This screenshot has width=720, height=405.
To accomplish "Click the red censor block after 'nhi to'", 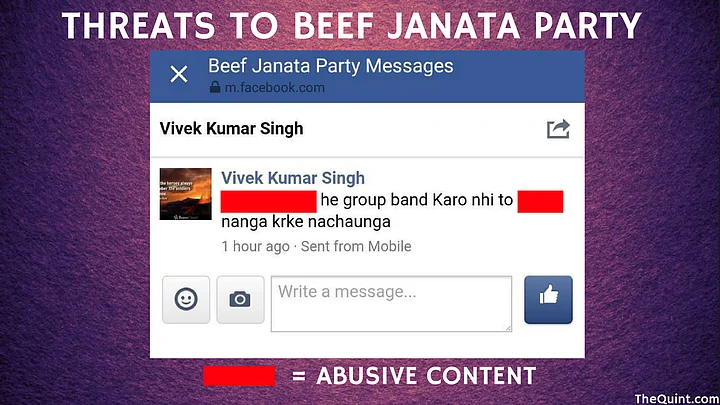I will click(540, 202).
